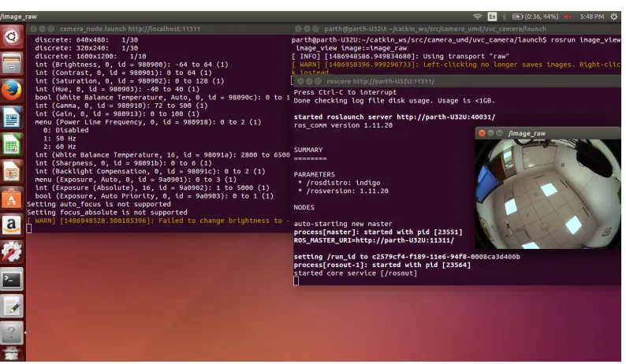
Task: Open the Text Editor launcher icon
Action: pos(12,306)
